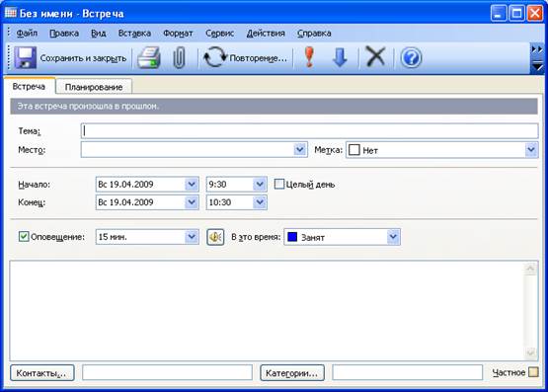Click the Категории... button
The width and height of the screenshot is (548, 392).
pyautogui.click(x=292, y=373)
